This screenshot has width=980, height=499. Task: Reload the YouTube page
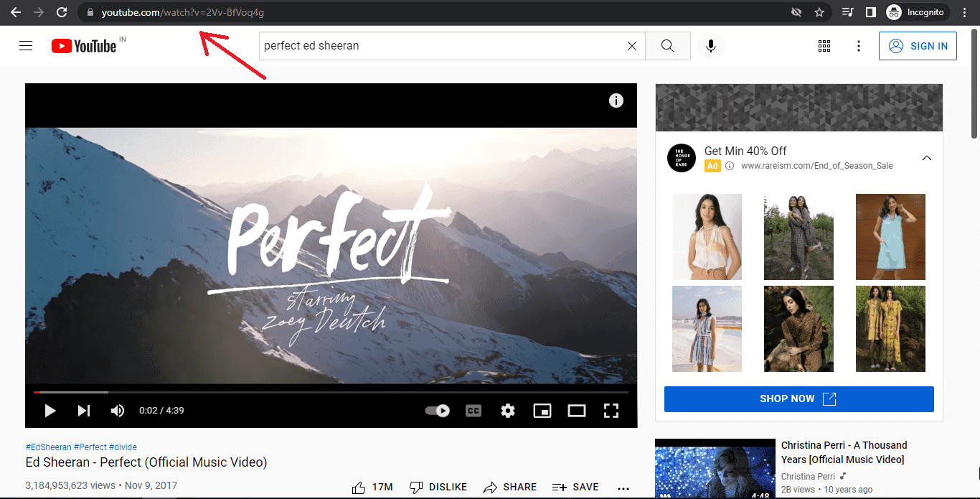(x=62, y=12)
